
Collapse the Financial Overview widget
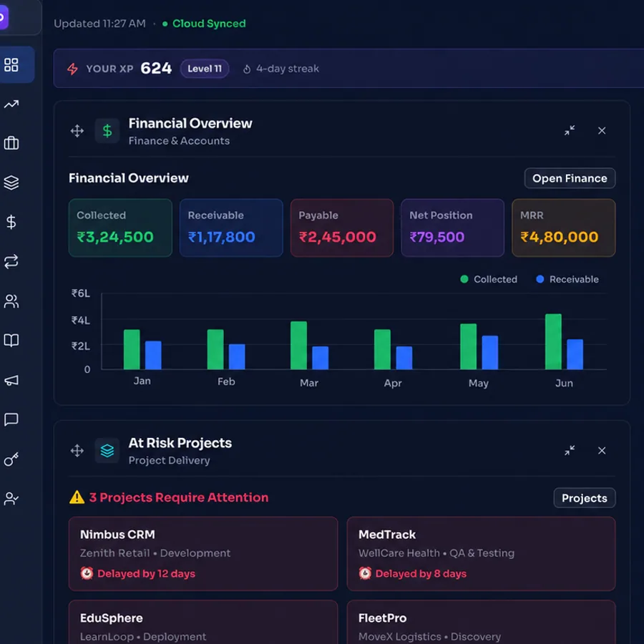coord(570,131)
